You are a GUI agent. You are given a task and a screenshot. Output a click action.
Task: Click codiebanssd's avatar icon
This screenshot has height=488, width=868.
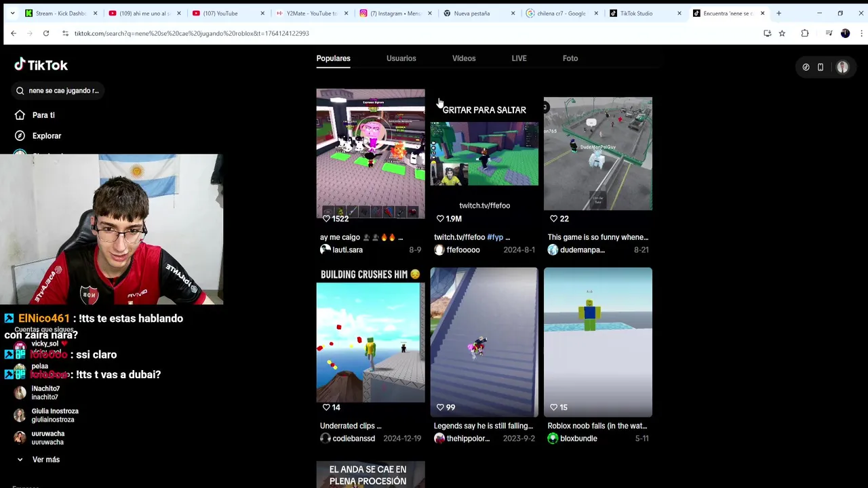pyautogui.click(x=325, y=439)
